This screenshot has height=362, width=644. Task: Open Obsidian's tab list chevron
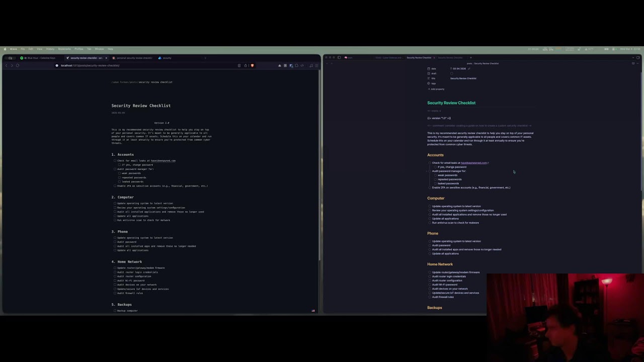coord(632,57)
